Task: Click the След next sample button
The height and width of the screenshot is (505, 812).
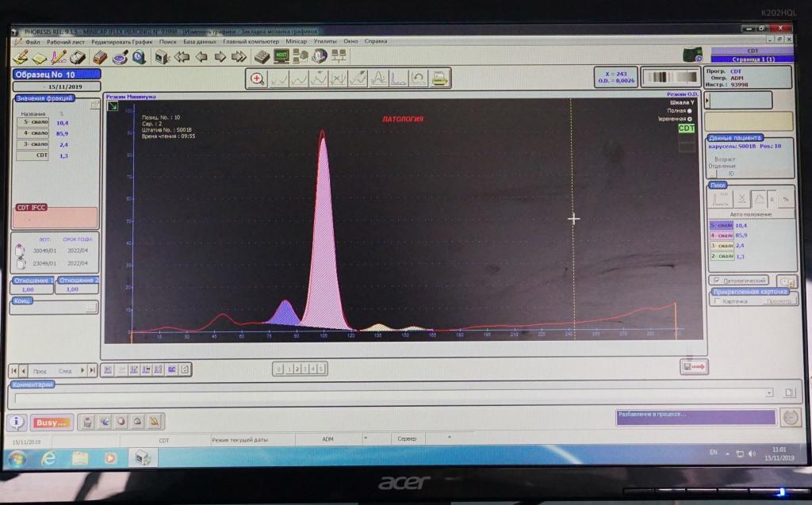Action: tap(65, 370)
